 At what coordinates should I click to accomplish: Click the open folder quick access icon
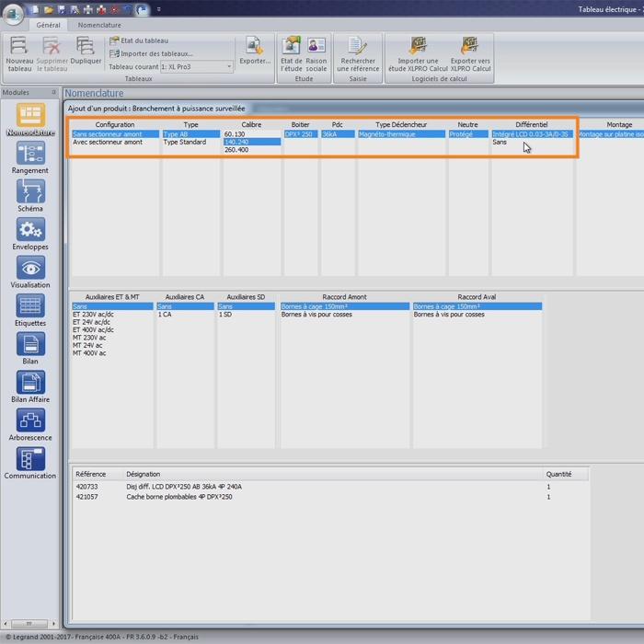pyautogui.click(x=49, y=9)
